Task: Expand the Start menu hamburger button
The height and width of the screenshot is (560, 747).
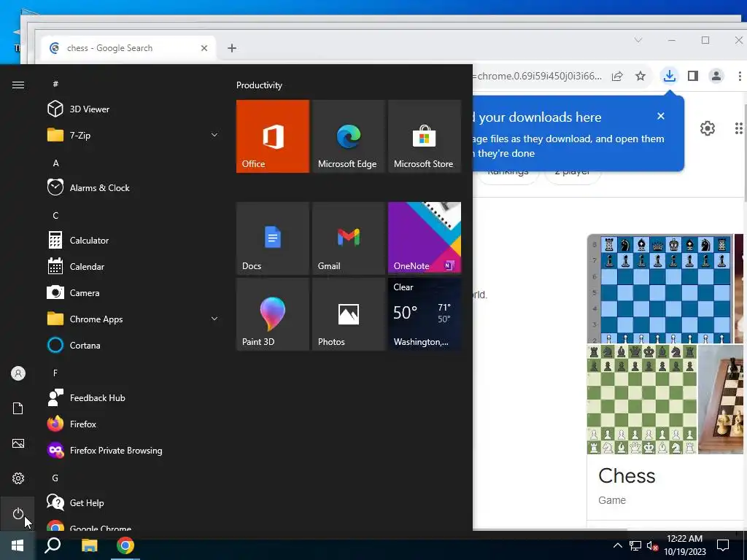Action: (18, 85)
